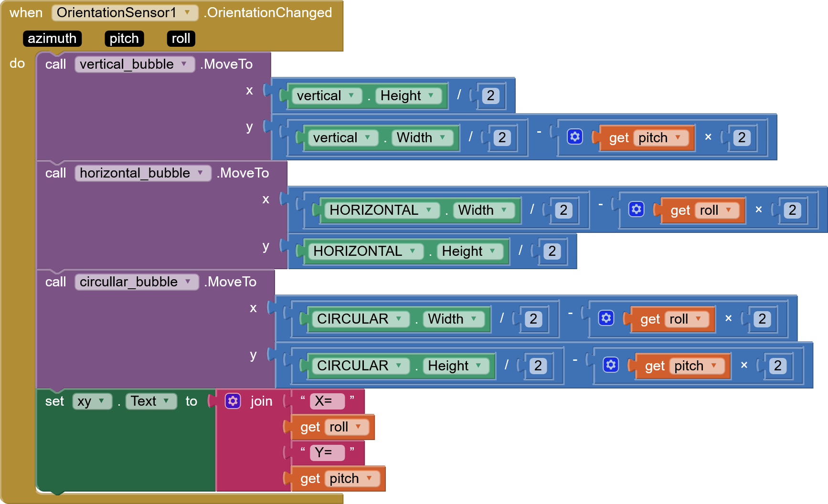Screen dimensions: 828x504
Task: Select the minus operator in circullar_bubble y row
Action: tap(575, 359)
